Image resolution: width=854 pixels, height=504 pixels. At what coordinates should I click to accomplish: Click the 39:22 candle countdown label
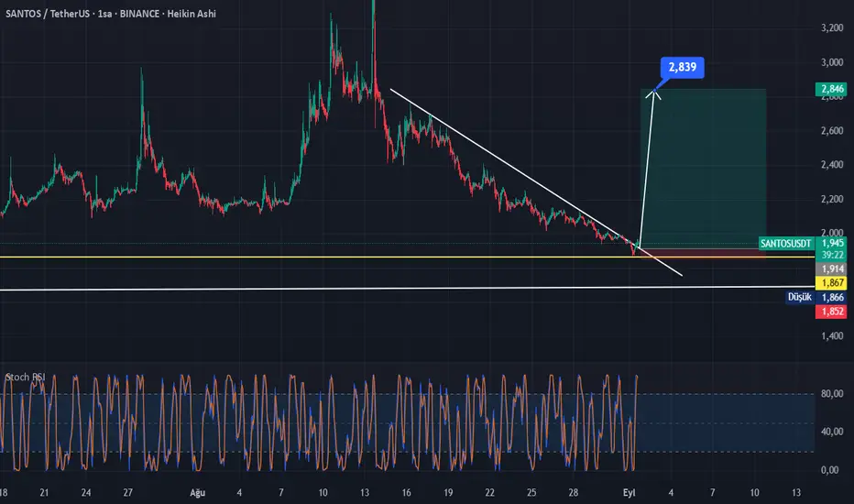tap(831, 255)
